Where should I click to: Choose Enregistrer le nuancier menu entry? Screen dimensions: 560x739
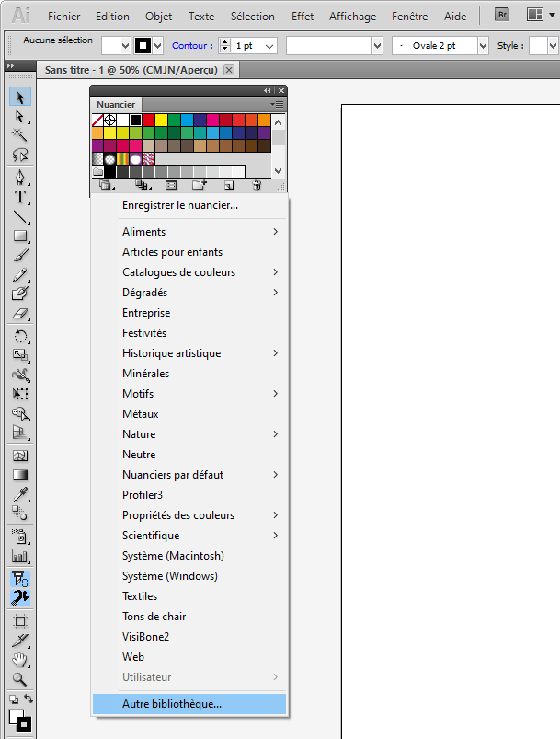pyautogui.click(x=189, y=205)
